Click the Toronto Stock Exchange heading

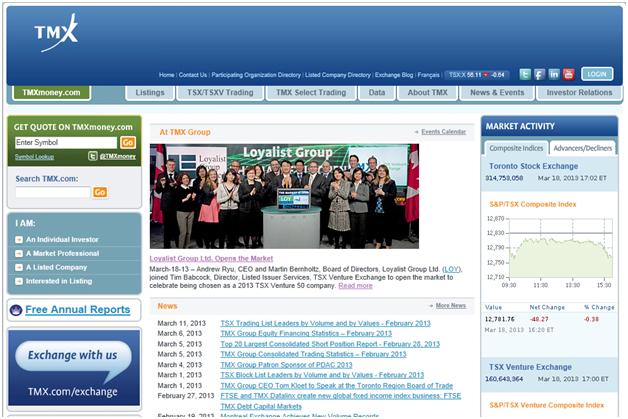point(533,166)
